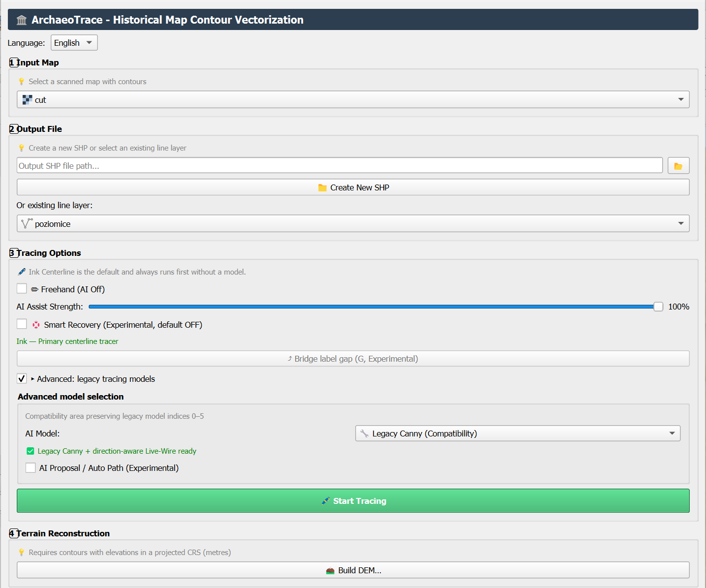Click the lightbulb hint icon under Output File
The height and width of the screenshot is (588, 706).
tap(21, 148)
